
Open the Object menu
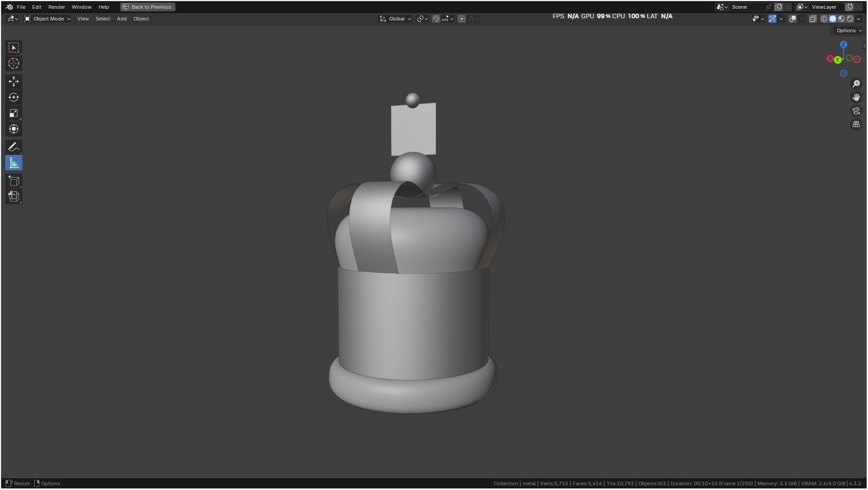pyautogui.click(x=141, y=19)
